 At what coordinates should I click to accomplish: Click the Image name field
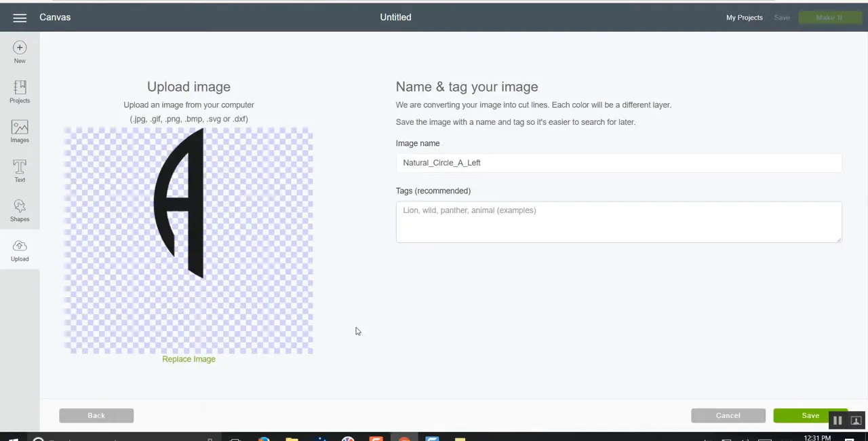tap(618, 163)
